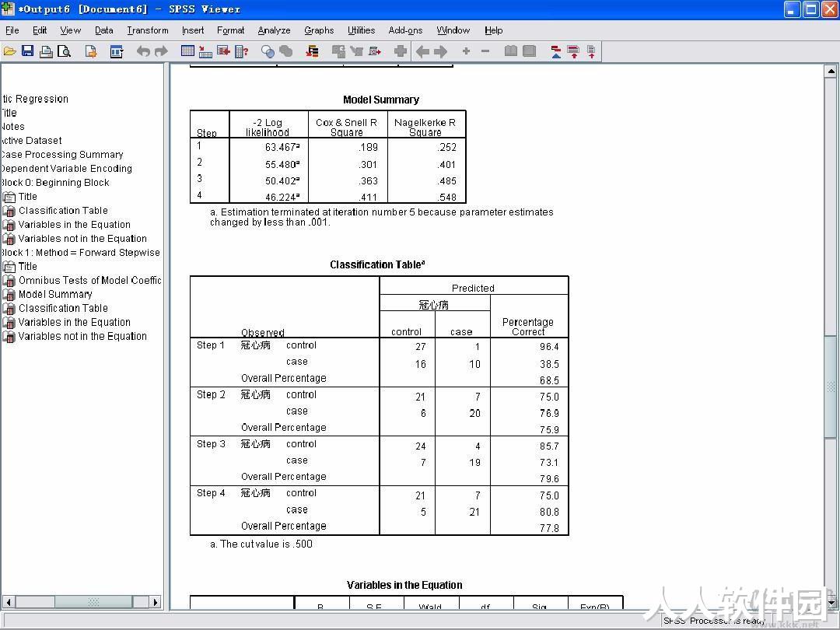
Task: Open the View menu
Action: [70, 30]
